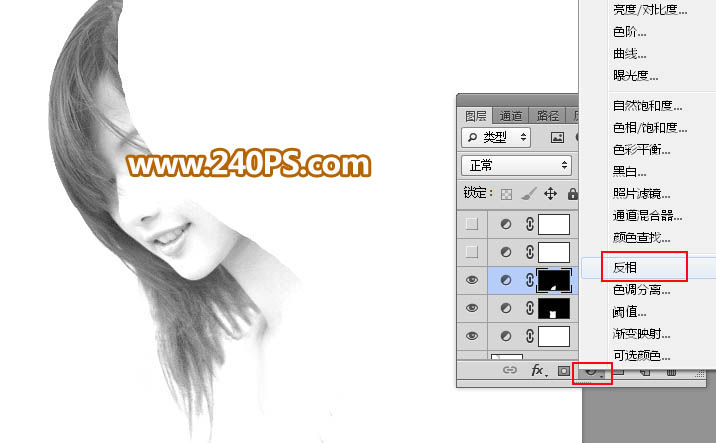Screen dimensions: 716x443
Task: Select 颜色查找 menu entry
Action: tap(642, 237)
